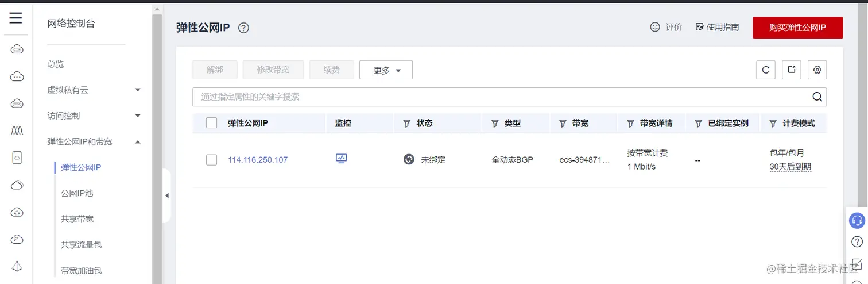
Task: Filter by 已绑定实例 column funnel icon
Action: click(x=699, y=124)
